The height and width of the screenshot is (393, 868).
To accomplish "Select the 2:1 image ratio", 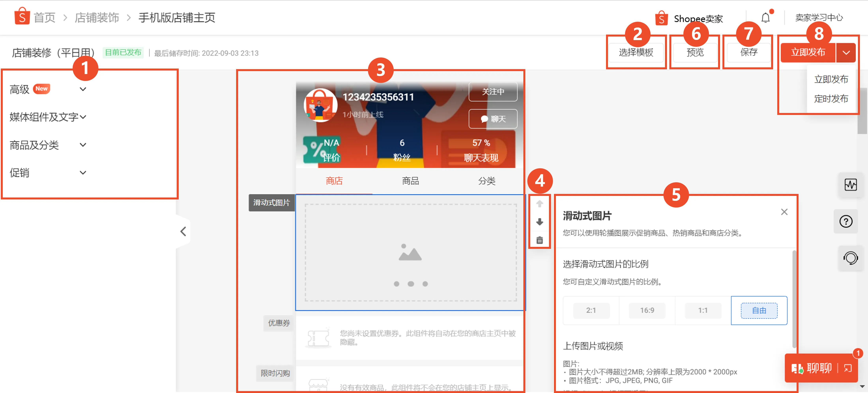I will 591,310.
